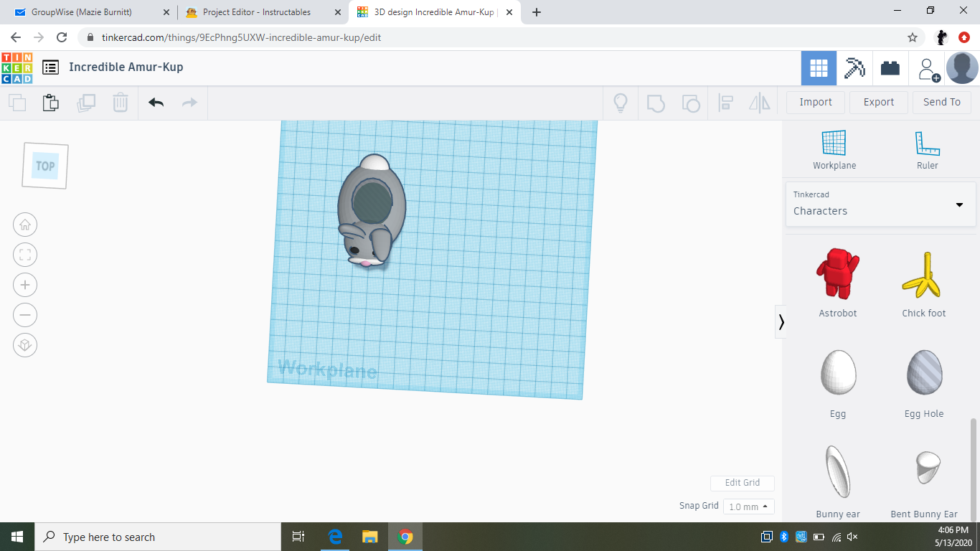The height and width of the screenshot is (551, 980).
Task: Open the designs list menu icon
Action: coord(50,67)
